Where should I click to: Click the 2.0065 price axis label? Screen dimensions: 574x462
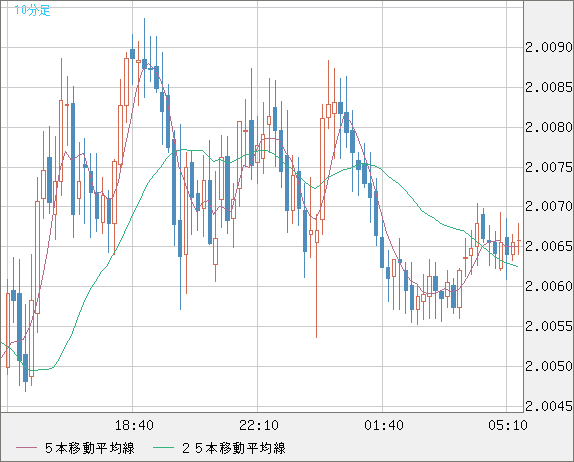click(549, 246)
